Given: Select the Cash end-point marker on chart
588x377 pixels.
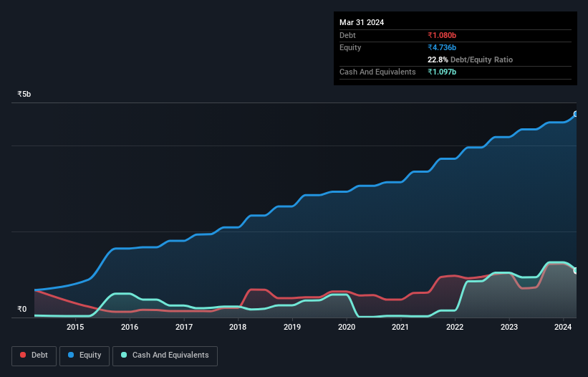Looking at the screenshot, I should tap(576, 270).
